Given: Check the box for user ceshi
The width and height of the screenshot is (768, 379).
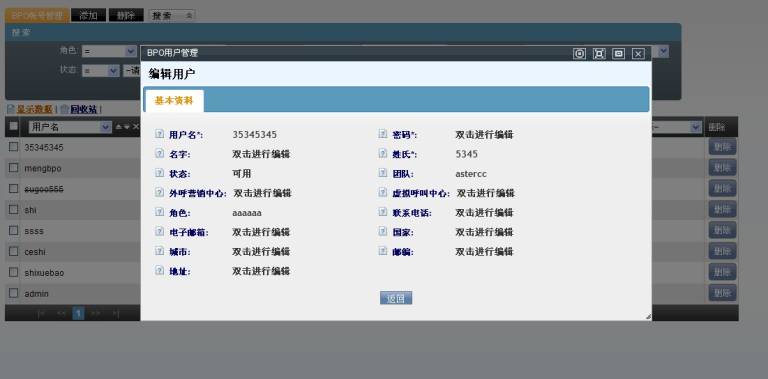Looking at the screenshot, I should 14,251.
